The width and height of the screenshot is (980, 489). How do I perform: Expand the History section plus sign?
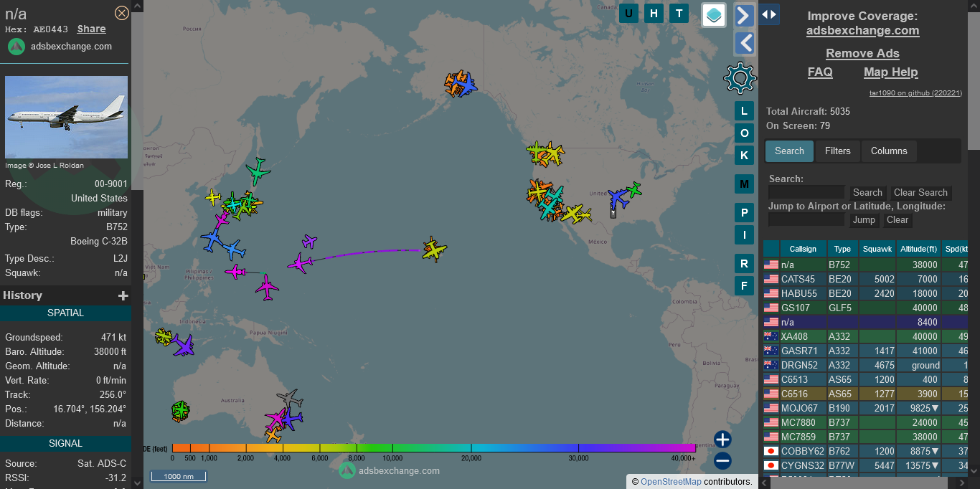tap(123, 295)
